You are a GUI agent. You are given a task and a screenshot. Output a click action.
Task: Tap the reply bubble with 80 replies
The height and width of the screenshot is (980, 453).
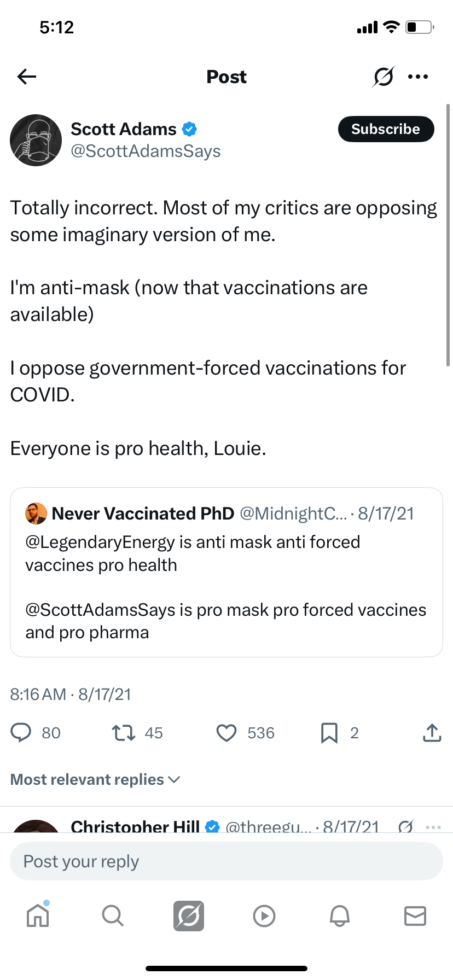21,733
